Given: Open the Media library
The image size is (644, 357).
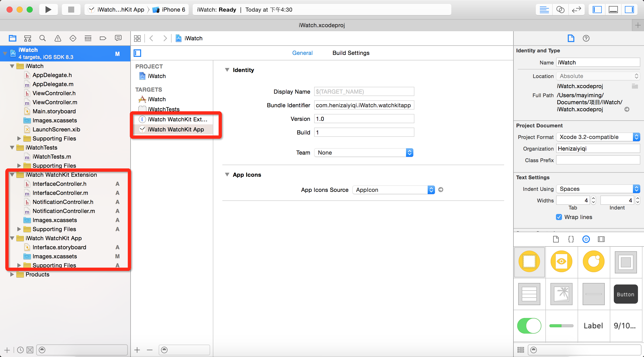Looking at the screenshot, I should 601,239.
